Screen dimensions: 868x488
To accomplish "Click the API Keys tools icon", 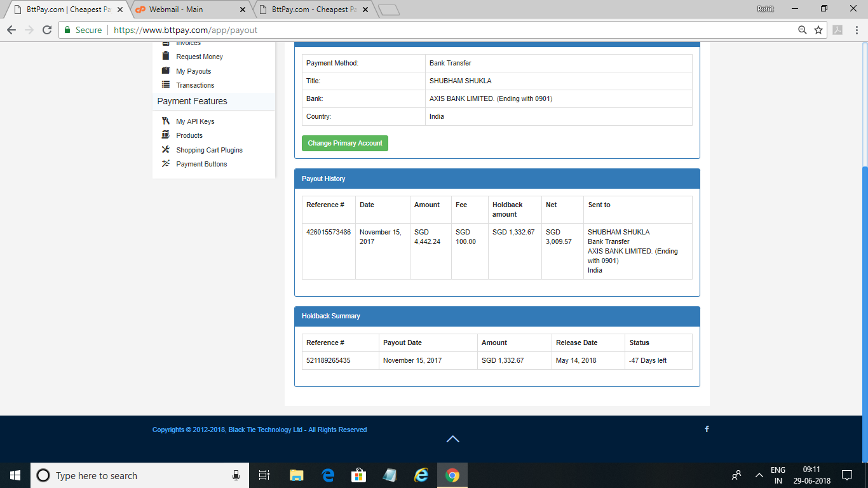I will [165, 121].
